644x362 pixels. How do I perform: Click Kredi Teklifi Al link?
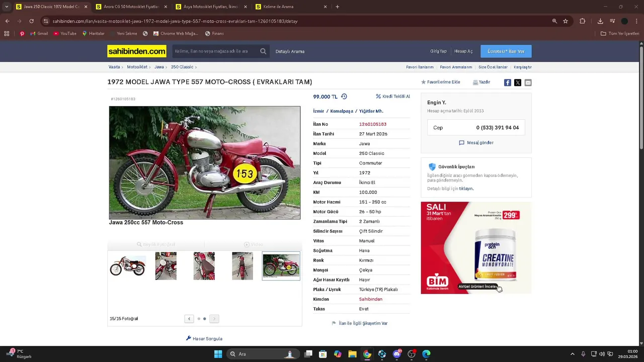point(393,97)
